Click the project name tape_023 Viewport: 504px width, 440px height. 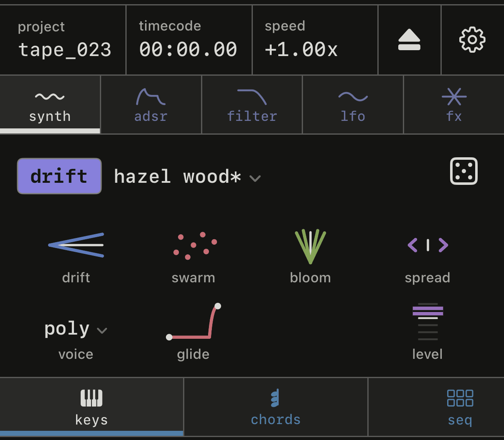65,50
